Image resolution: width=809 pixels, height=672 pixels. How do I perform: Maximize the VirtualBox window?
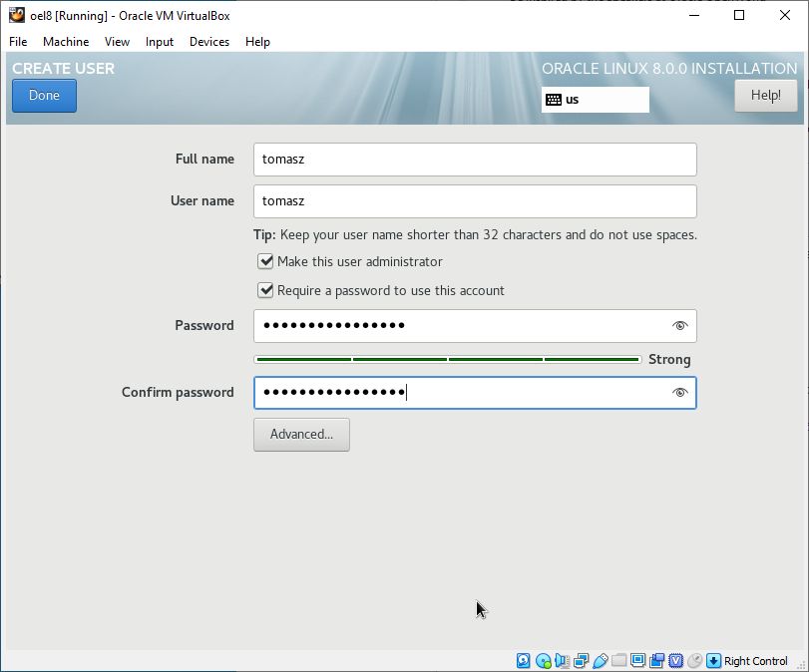point(739,16)
